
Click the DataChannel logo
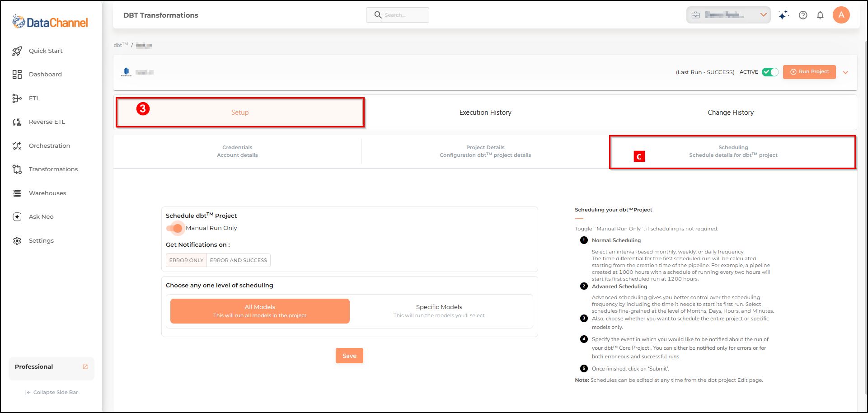click(50, 22)
